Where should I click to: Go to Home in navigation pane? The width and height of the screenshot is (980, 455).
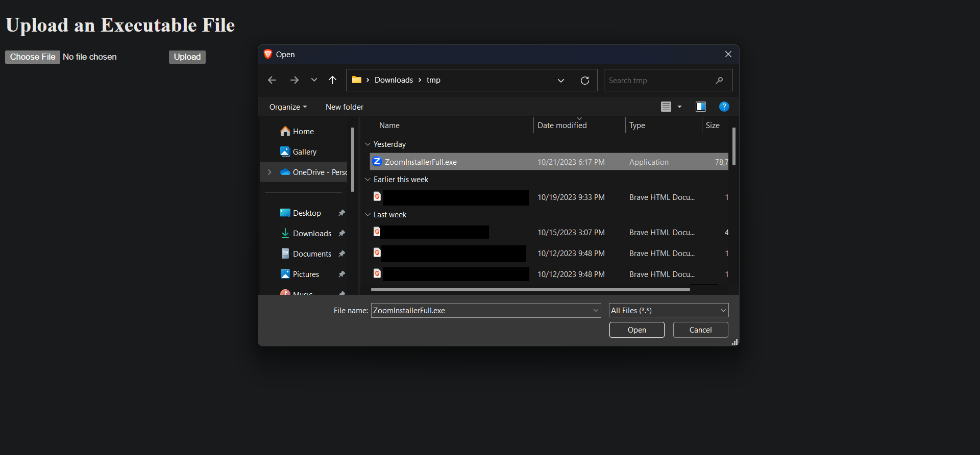coord(303,132)
